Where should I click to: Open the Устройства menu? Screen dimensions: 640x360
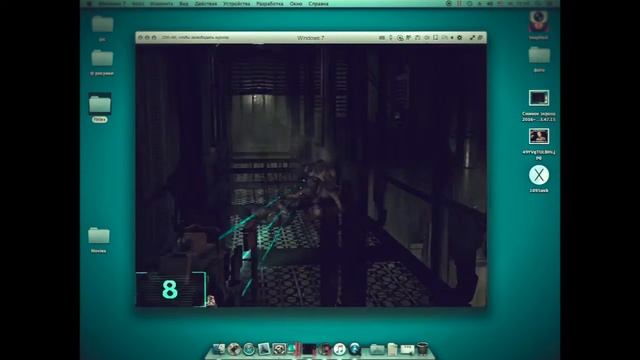point(237,4)
